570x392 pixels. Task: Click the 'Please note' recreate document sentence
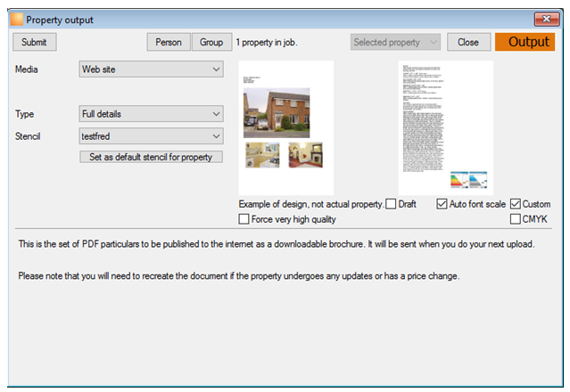coord(239,276)
